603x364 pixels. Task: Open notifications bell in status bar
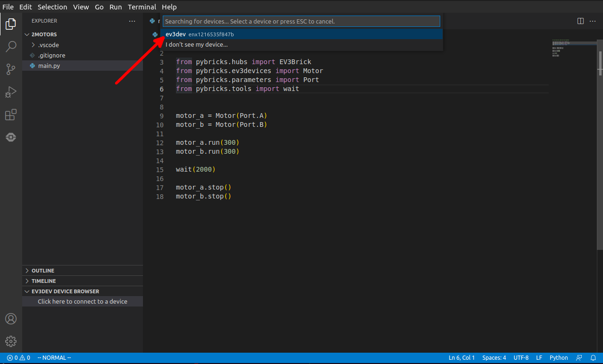coord(593,358)
